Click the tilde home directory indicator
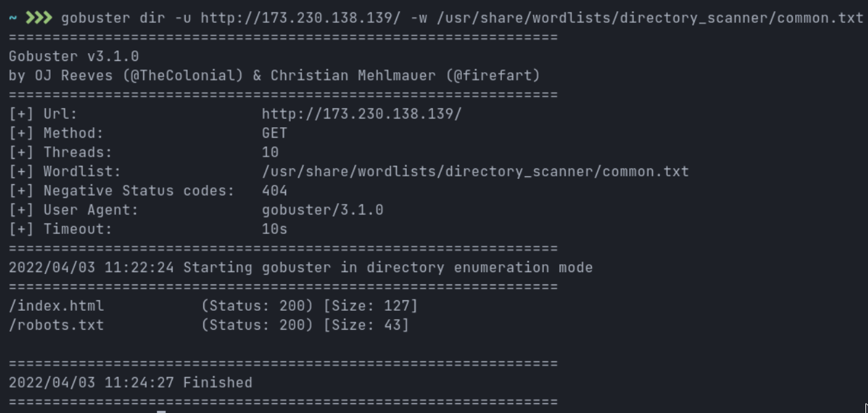Image resolution: width=868 pixels, height=413 pixels. (x=13, y=18)
